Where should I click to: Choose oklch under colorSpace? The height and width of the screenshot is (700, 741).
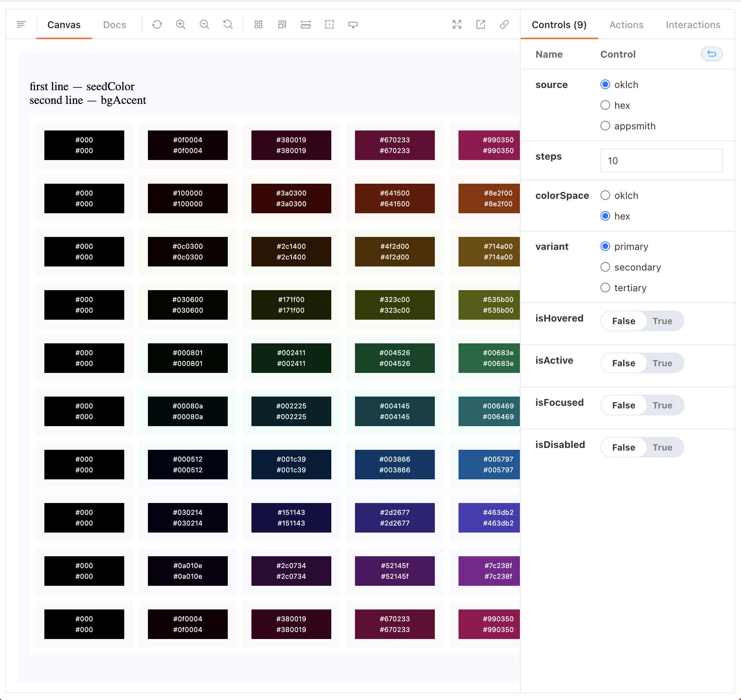(x=605, y=196)
